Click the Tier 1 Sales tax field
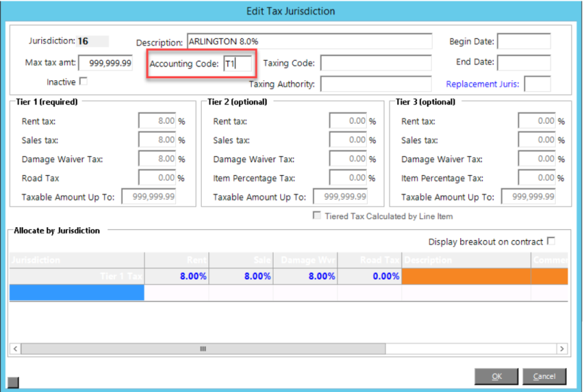 (x=157, y=140)
